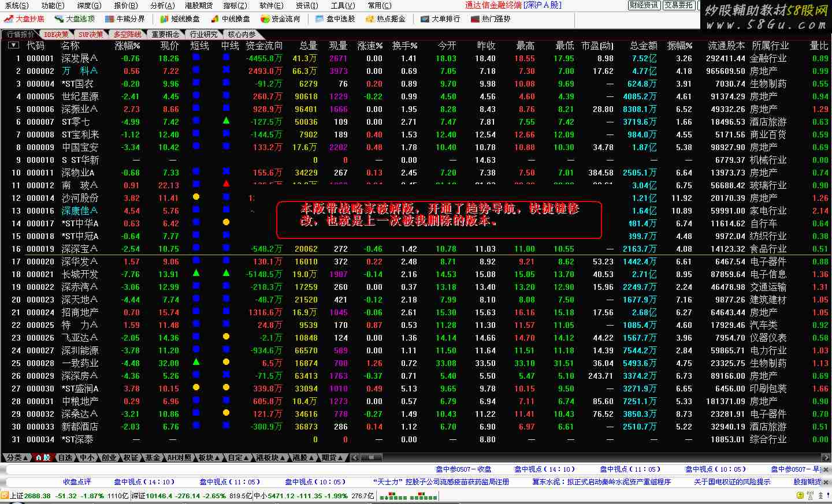Open 关于国电权证的风险提示 link
The width and height of the screenshot is (832, 504).
732,482
